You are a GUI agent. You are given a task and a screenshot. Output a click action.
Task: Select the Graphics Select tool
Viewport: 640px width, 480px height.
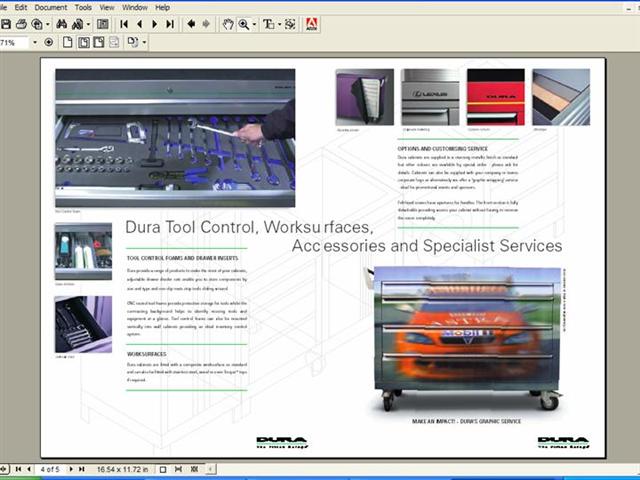click(290, 24)
